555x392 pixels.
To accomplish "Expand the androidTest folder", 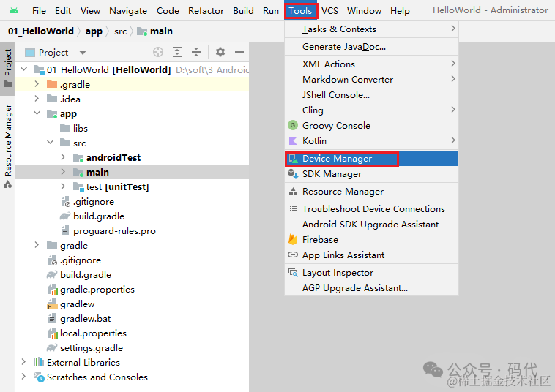I will (x=63, y=157).
